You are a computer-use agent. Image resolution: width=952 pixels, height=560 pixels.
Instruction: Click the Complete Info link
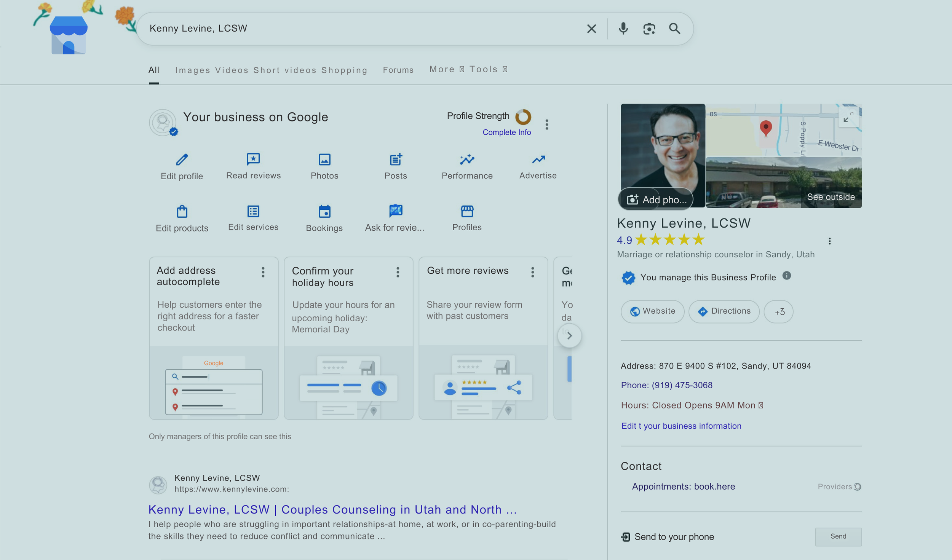coord(506,132)
